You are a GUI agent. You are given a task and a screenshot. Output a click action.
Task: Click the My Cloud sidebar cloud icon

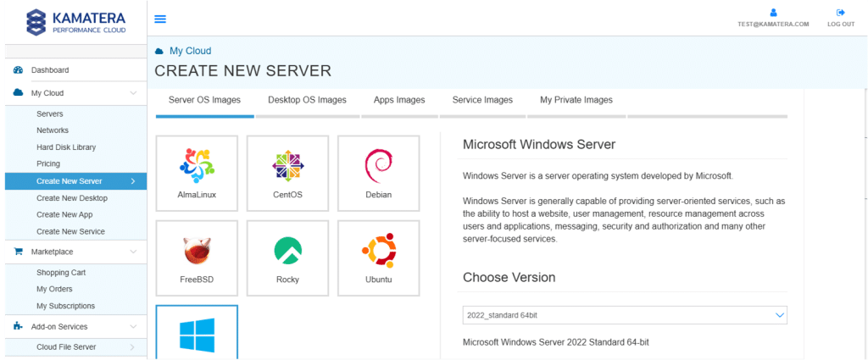point(18,93)
